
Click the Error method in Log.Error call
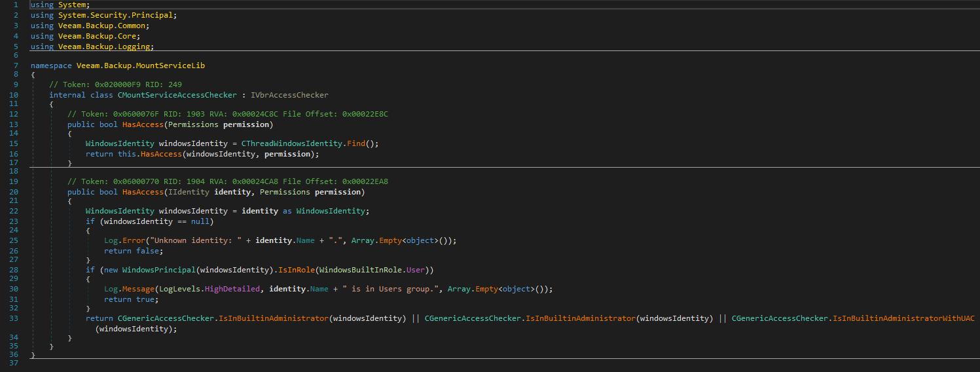click(134, 240)
